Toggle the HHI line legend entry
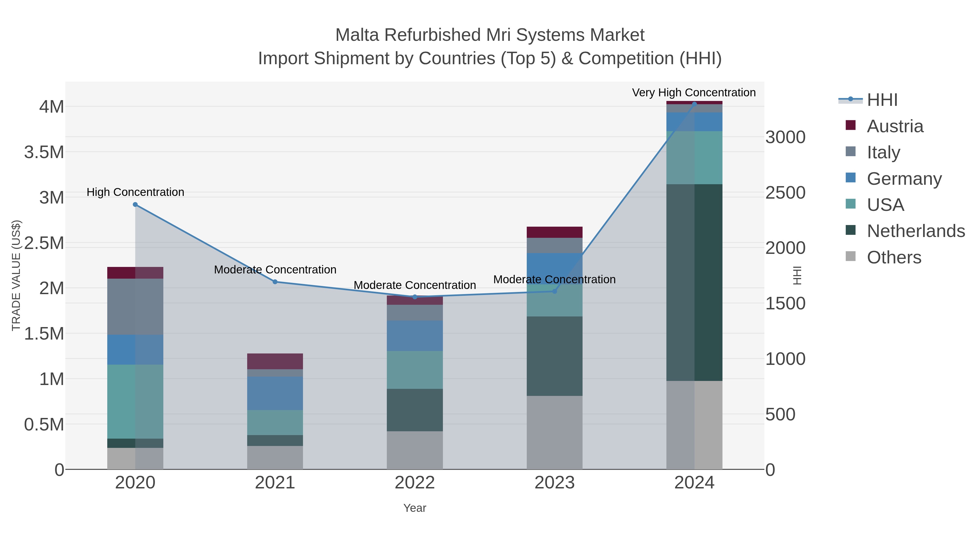The image size is (980, 551). click(x=868, y=100)
